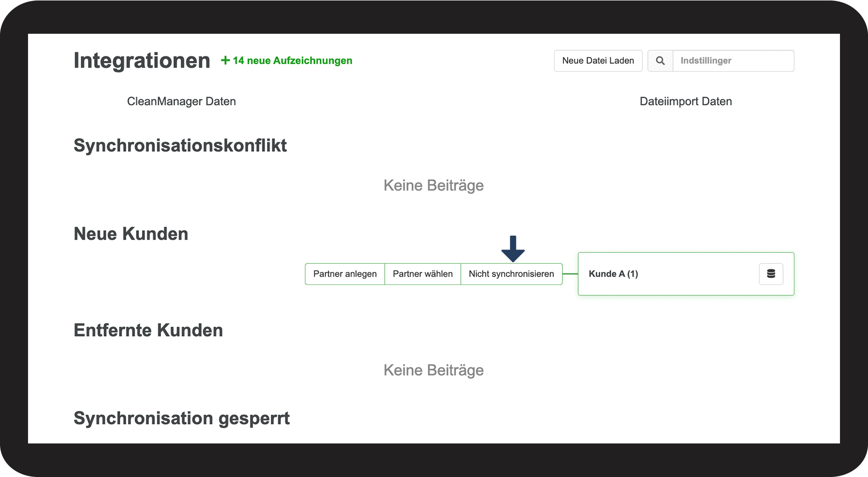Screen dimensions: 868x477
Task: Focus the Indstillinger search field
Action: [733, 61]
